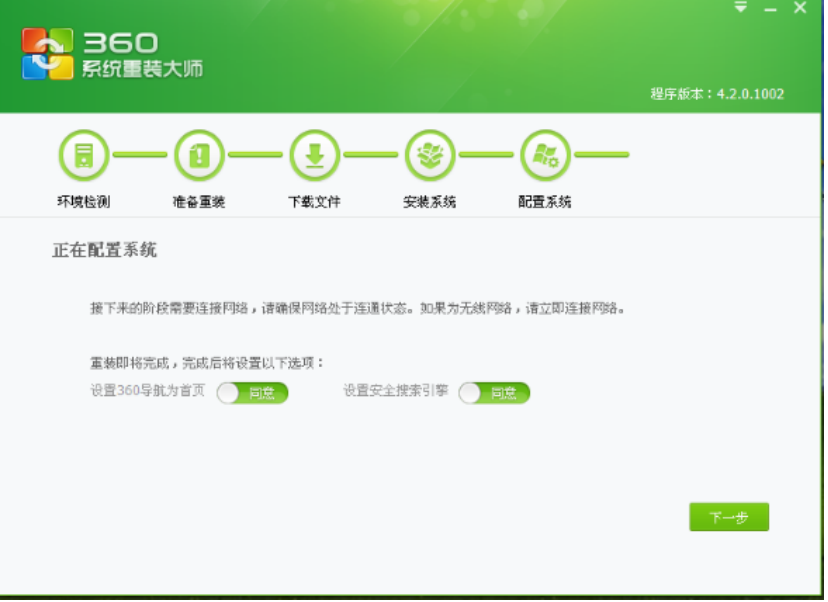
Task: Open the title bar dropdown menu arrow
Action: [741, 8]
